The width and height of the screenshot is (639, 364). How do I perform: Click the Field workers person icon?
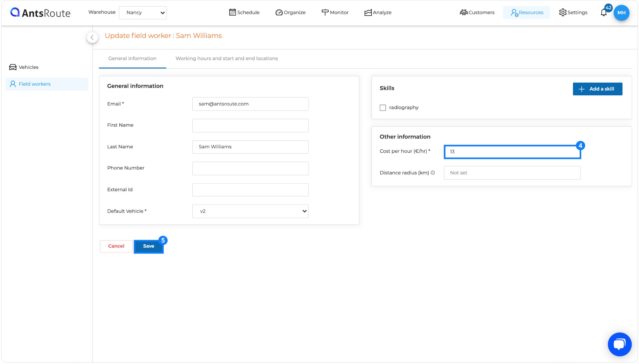[13, 84]
